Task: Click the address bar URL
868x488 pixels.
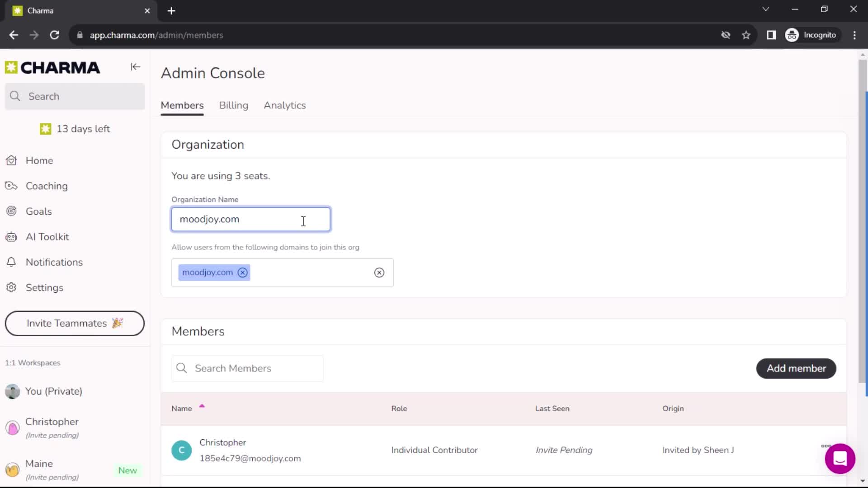Action: coord(156,35)
